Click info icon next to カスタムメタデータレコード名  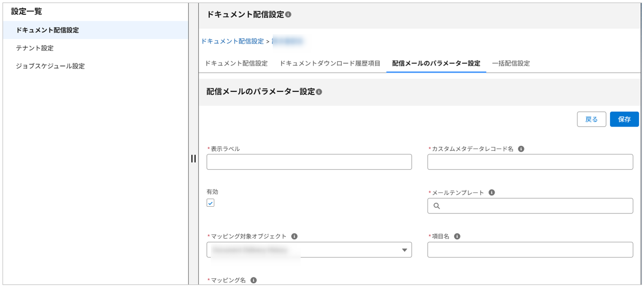coord(521,149)
